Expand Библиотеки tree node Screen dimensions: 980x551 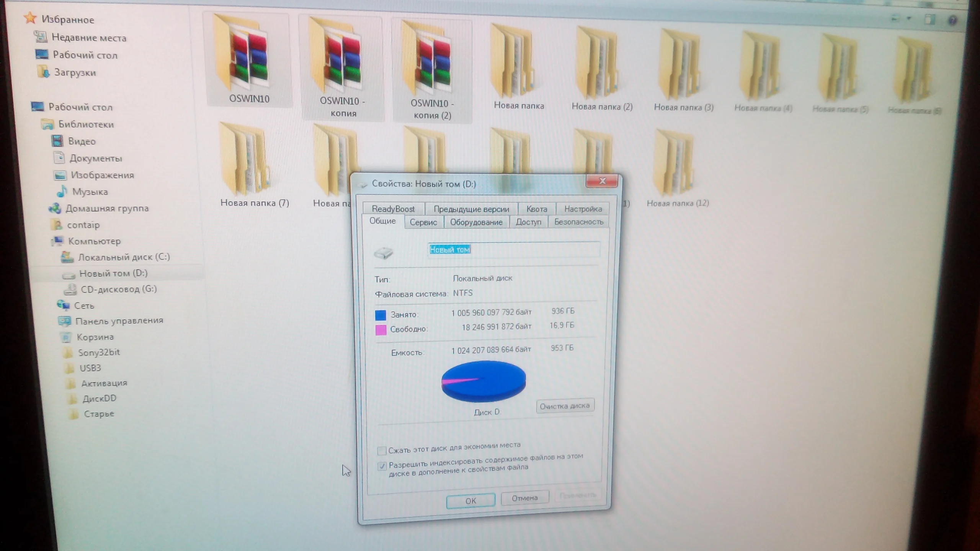click(85, 124)
